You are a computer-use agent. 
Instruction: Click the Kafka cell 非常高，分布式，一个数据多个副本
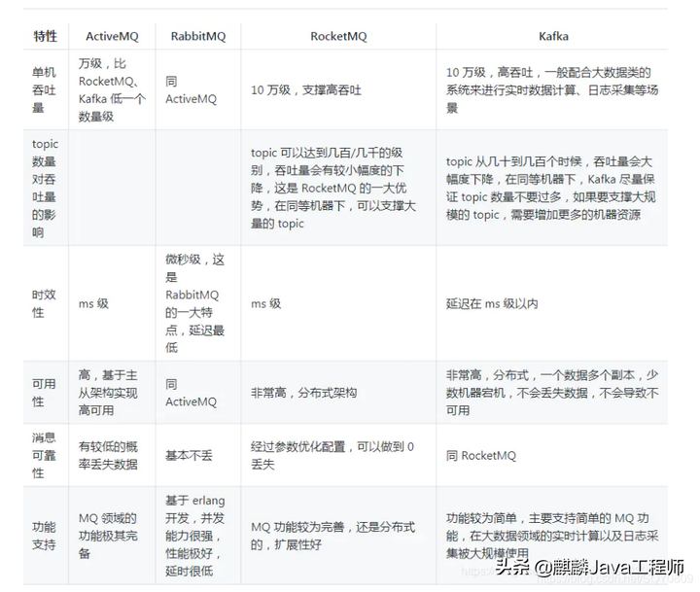(x=552, y=393)
